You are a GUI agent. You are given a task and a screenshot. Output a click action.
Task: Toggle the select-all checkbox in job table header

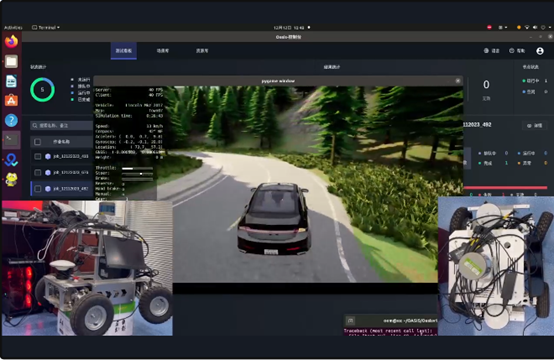(37, 142)
